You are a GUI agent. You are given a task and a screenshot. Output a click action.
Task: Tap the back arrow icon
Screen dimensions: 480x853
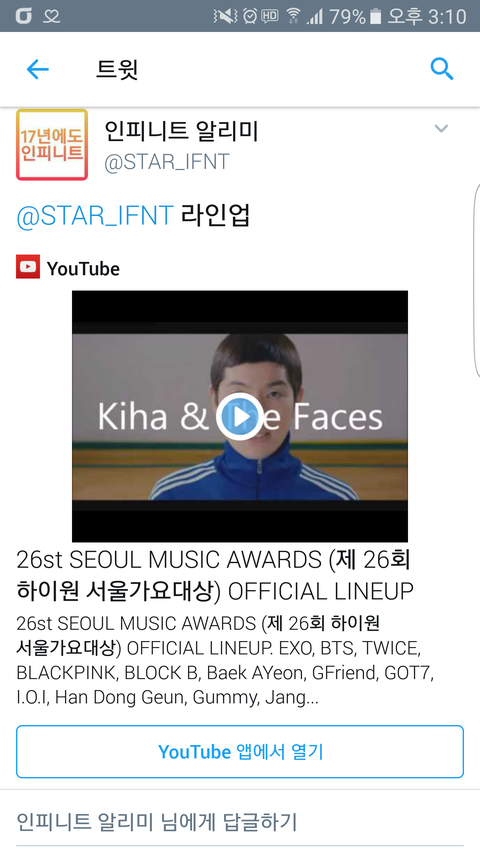tap(38, 70)
